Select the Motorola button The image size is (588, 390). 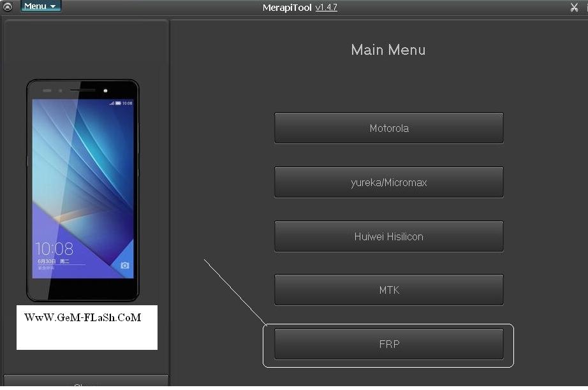click(x=389, y=128)
